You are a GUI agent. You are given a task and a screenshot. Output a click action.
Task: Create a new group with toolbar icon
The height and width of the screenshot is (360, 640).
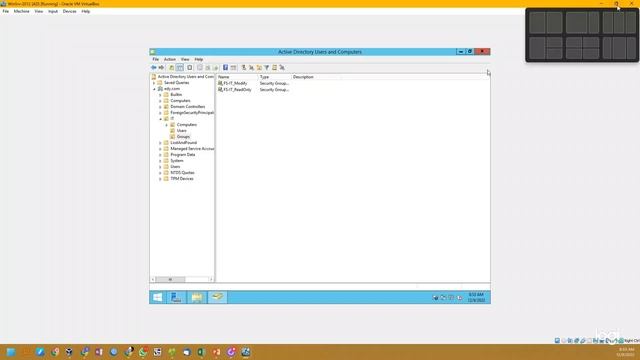pos(251,67)
